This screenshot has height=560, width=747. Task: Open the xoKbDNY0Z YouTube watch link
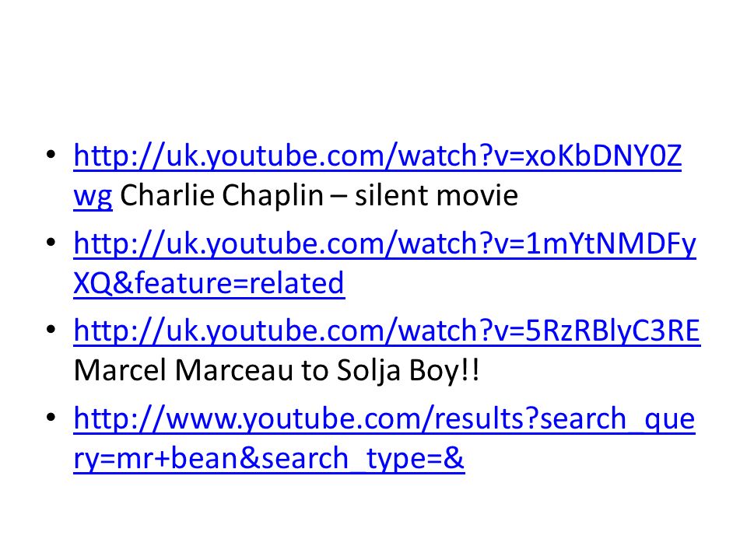click(377, 157)
